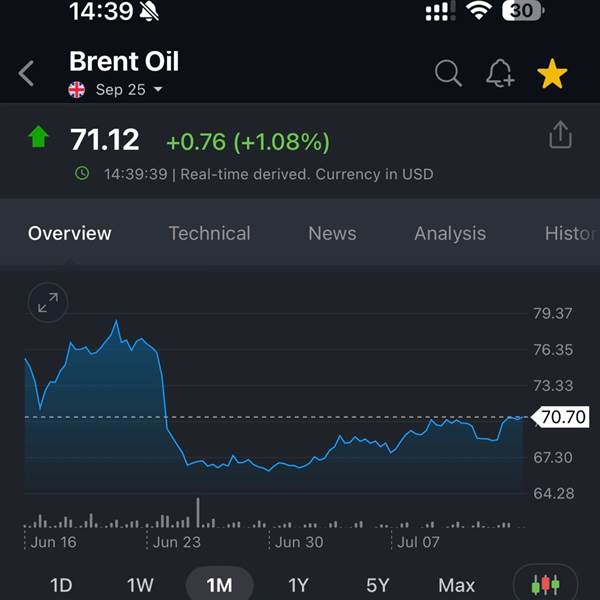The image size is (600, 600).
Task: Tap the 70.70 price marker label
Action: (x=561, y=417)
